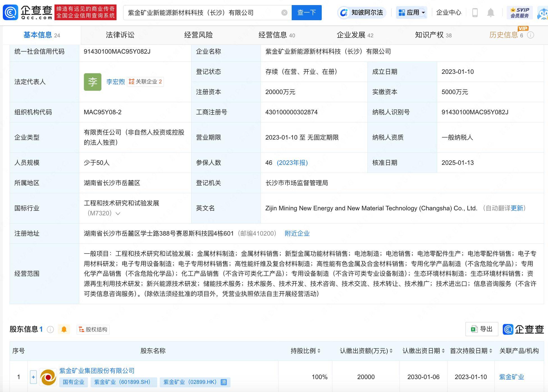Switch to 历史信息 VIP tab
The image size is (548, 392).
[506, 35]
